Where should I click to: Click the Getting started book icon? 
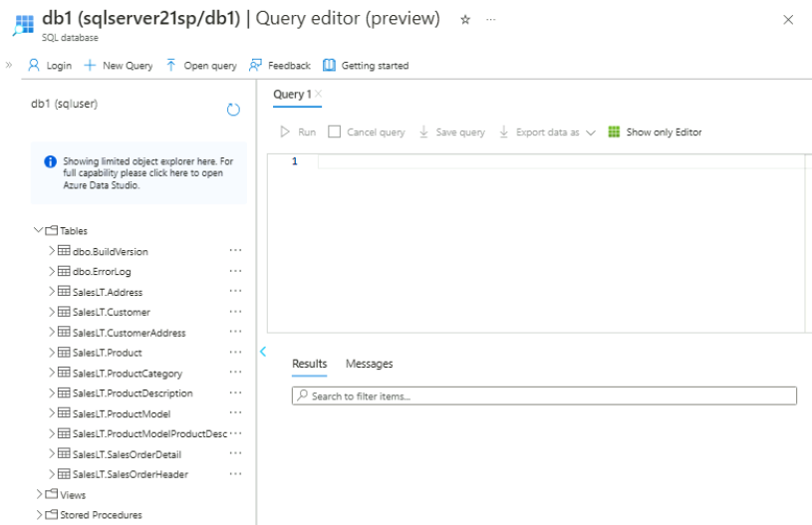[329, 66]
